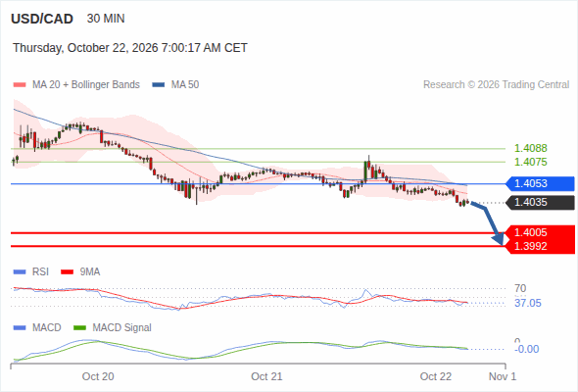This screenshot has width=578, height=392.
Task: Click the 9MA legend label
Action: coord(90,272)
